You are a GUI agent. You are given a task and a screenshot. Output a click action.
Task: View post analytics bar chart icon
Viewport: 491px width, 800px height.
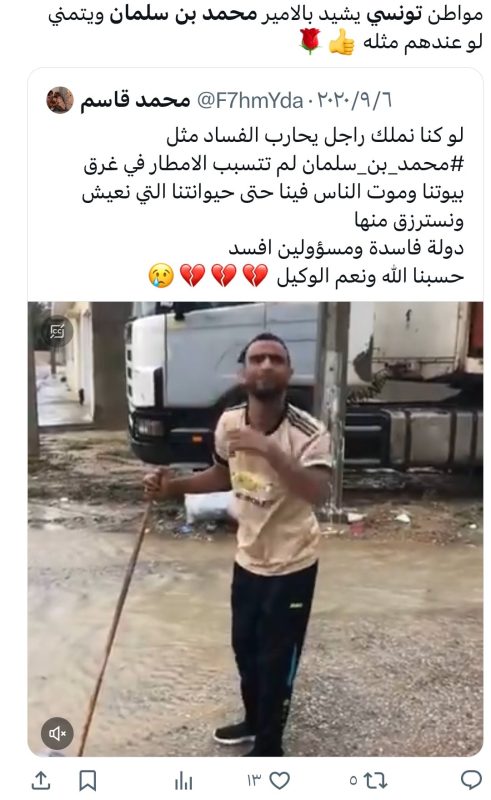click(x=184, y=780)
